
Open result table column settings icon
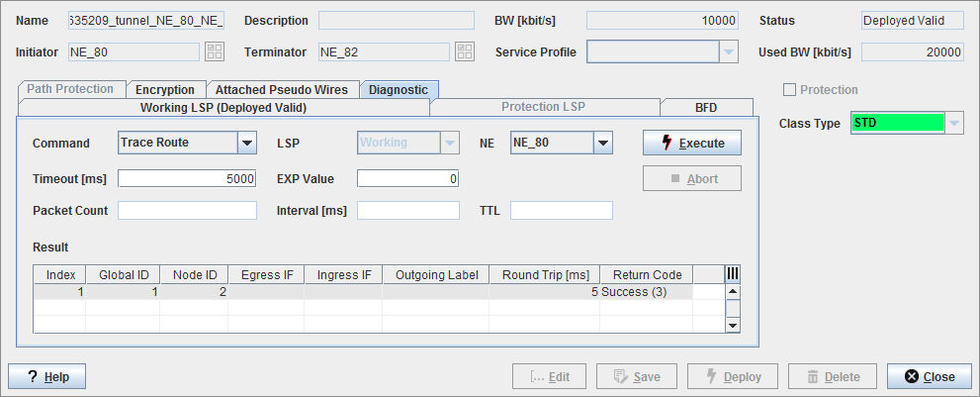pyautogui.click(x=733, y=274)
